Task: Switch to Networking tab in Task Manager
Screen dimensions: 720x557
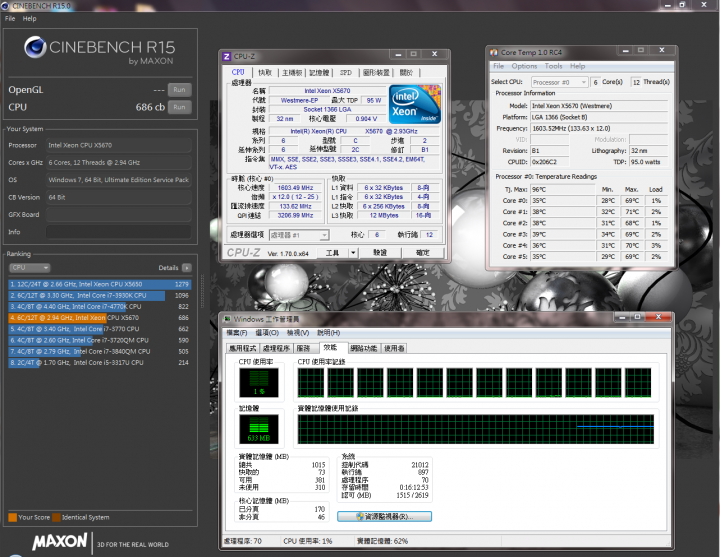Action: click(364, 348)
